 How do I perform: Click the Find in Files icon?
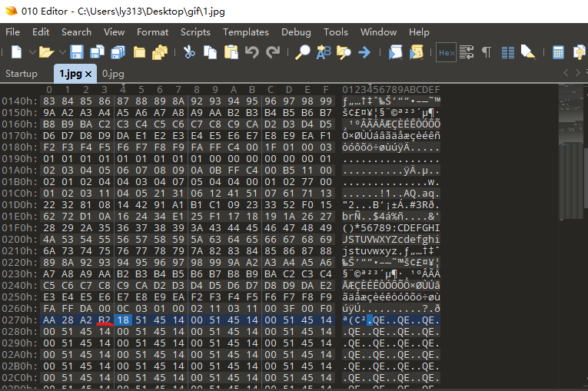[x=344, y=52]
